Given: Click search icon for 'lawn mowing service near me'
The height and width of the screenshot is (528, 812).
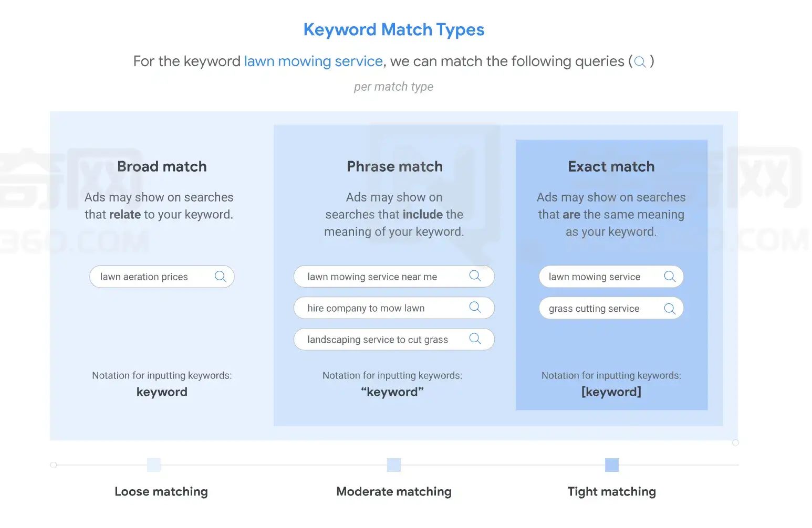Looking at the screenshot, I should (x=475, y=276).
